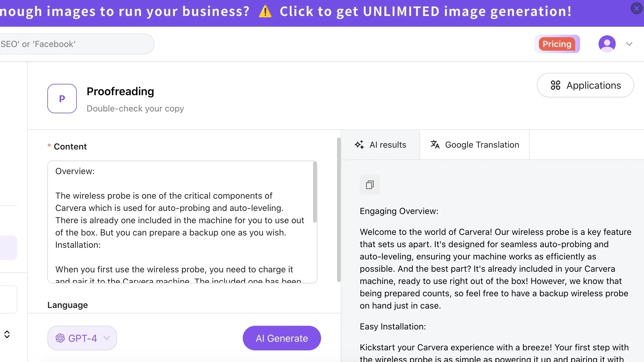Copy the AI result text

(x=370, y=185)
